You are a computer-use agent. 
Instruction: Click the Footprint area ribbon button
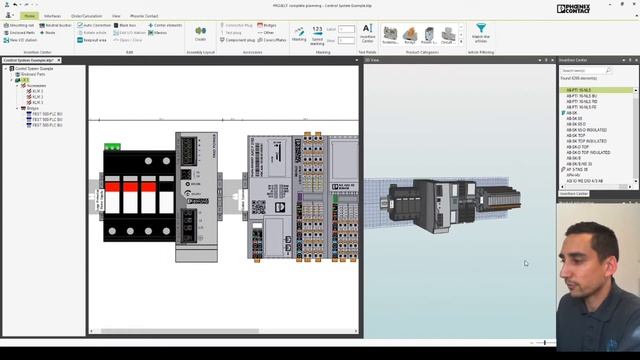(92, 40)
